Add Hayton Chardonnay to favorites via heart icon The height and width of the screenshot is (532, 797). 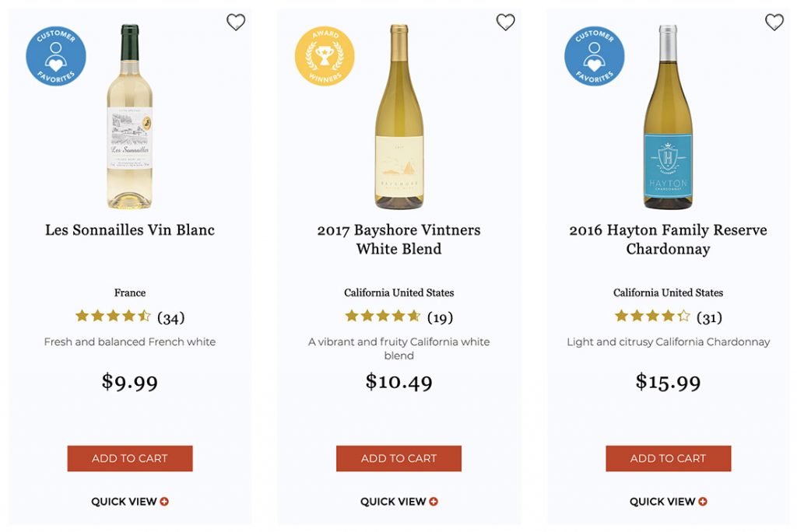pyautogui.click(x=774, y=23)
